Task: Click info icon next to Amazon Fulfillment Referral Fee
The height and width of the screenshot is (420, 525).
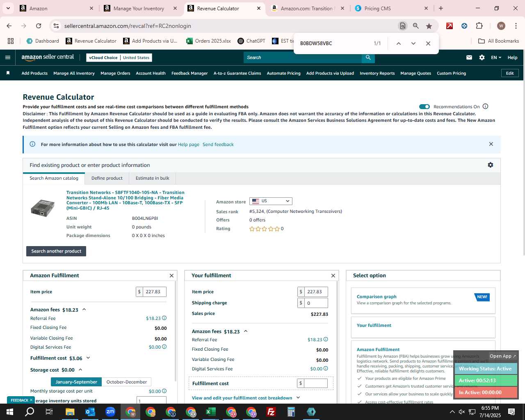Action: pos(164,318)
